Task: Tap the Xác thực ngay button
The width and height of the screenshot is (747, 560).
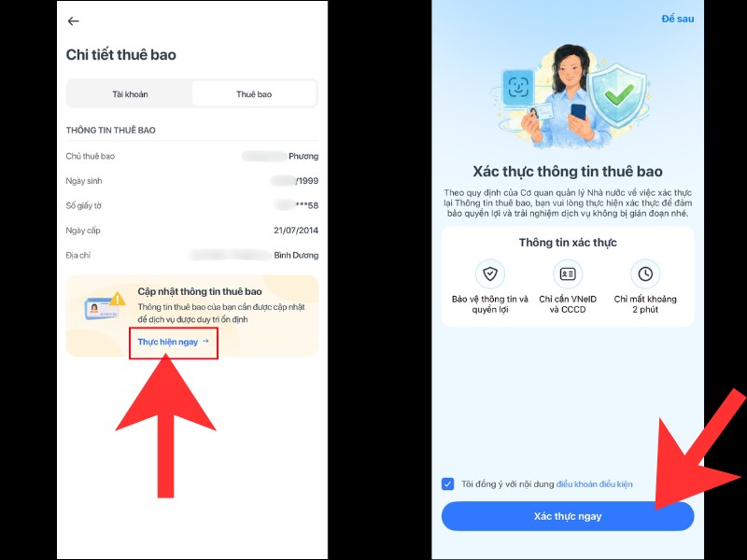Action: pos(568,516)
